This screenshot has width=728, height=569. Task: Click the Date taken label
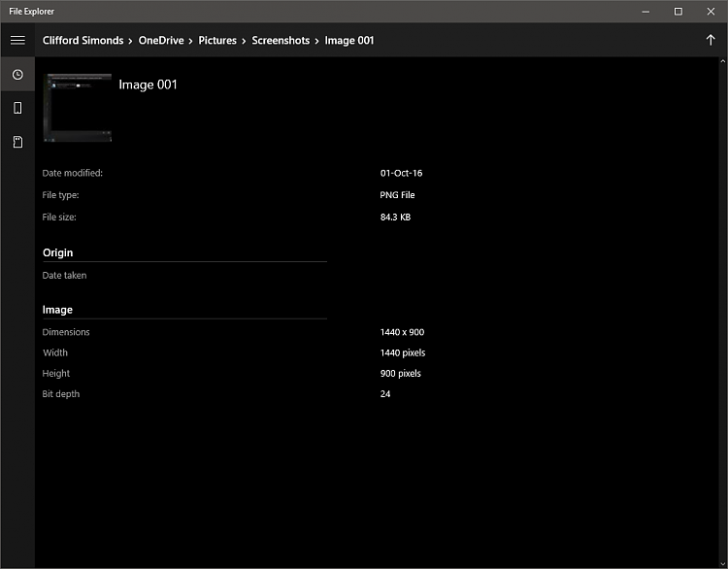pyautogui.click(x=64, y=276)
